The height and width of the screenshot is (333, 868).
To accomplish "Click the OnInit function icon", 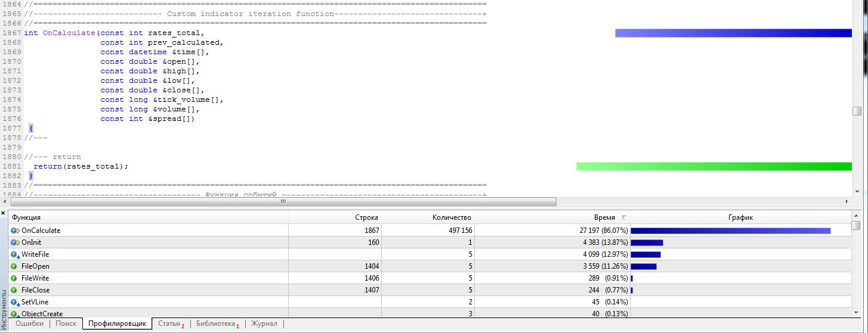I will point(15,242).
